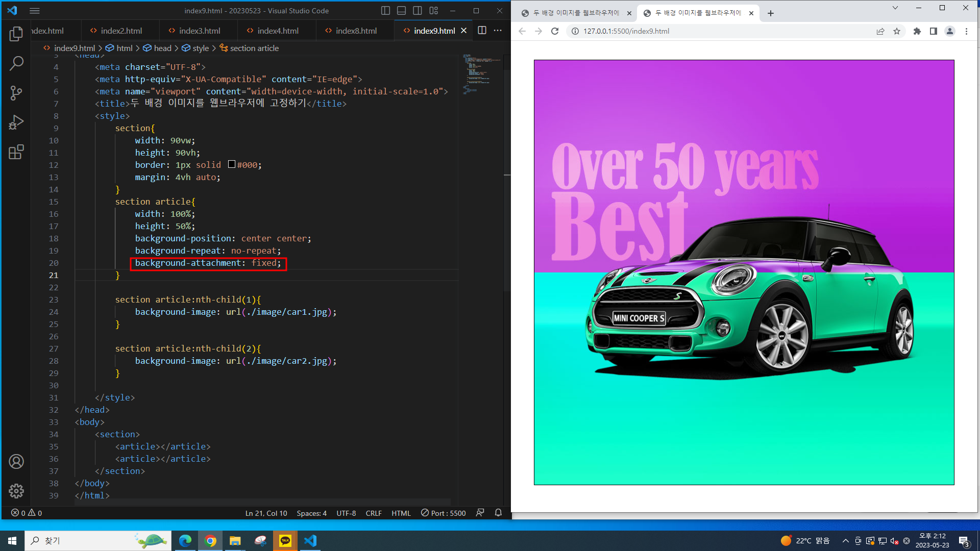Click line 20 background-attachment code
The image size is (980, 551).
(x=208, y=263)
